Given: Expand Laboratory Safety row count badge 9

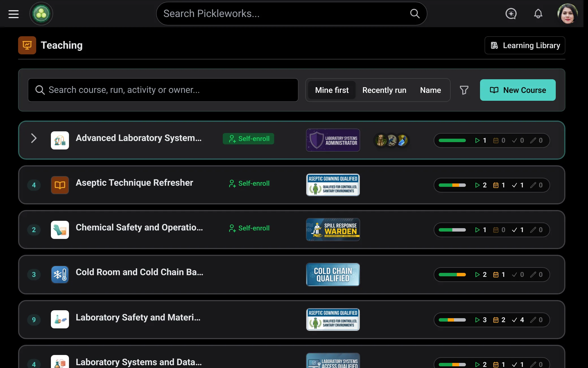Looking at the screenshot, I should [34, 320].
